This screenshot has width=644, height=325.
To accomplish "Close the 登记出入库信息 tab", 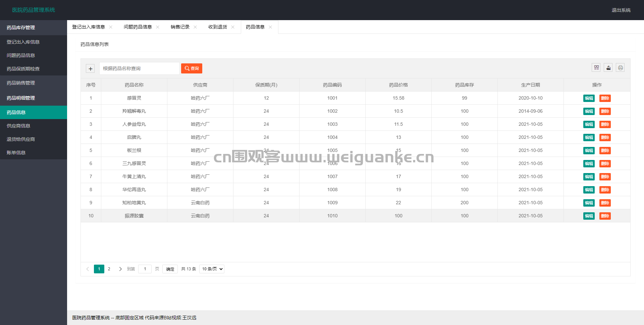I will (111, 27).
